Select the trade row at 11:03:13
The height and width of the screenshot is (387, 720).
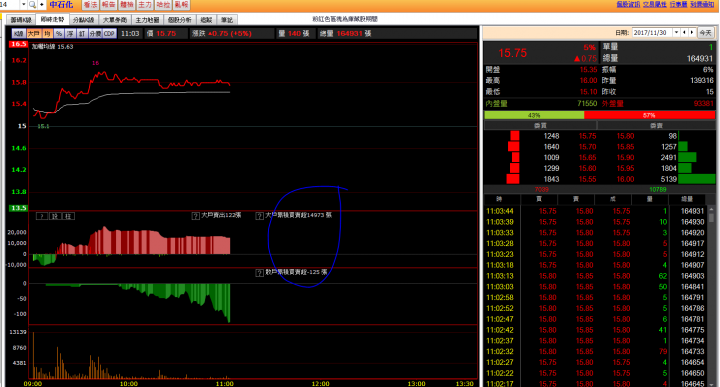[595, 276]
